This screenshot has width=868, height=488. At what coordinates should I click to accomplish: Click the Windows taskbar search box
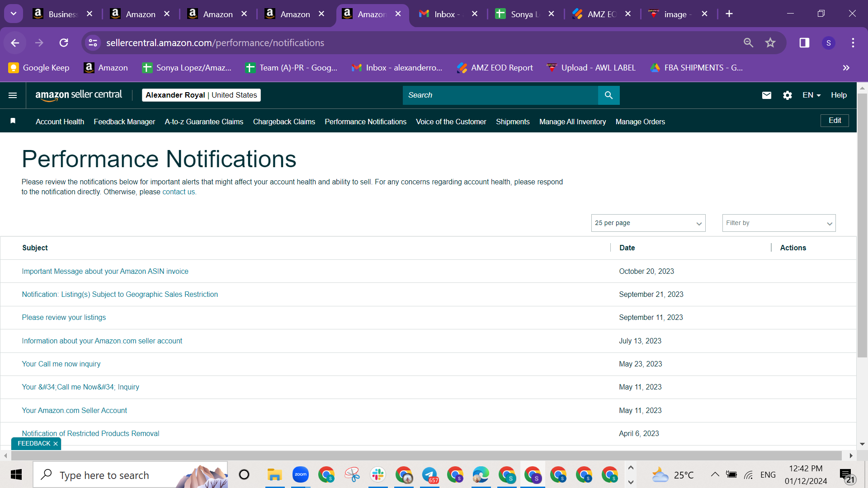pyautogui.click(x=130, y=475)
